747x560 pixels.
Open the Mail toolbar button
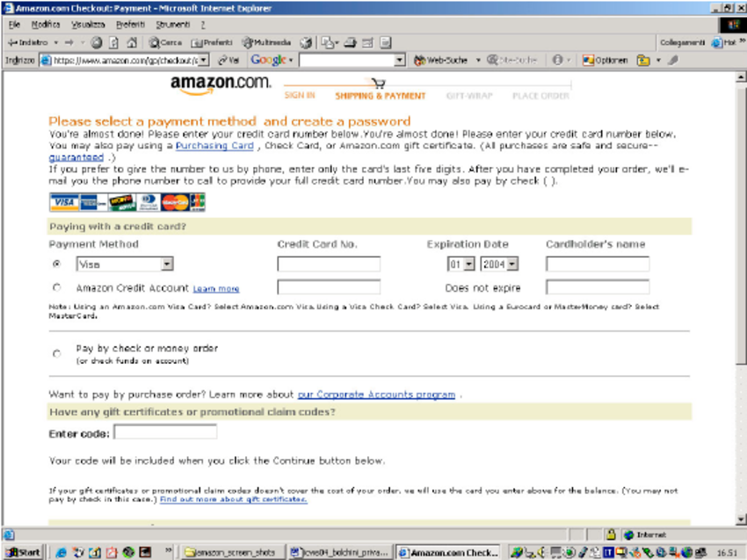click(327, 43)
